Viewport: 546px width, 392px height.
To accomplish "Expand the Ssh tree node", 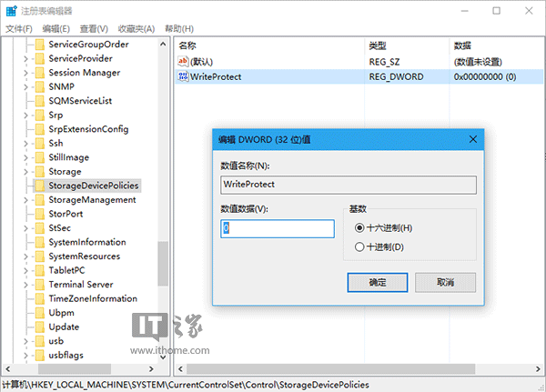I will point(25,144).
